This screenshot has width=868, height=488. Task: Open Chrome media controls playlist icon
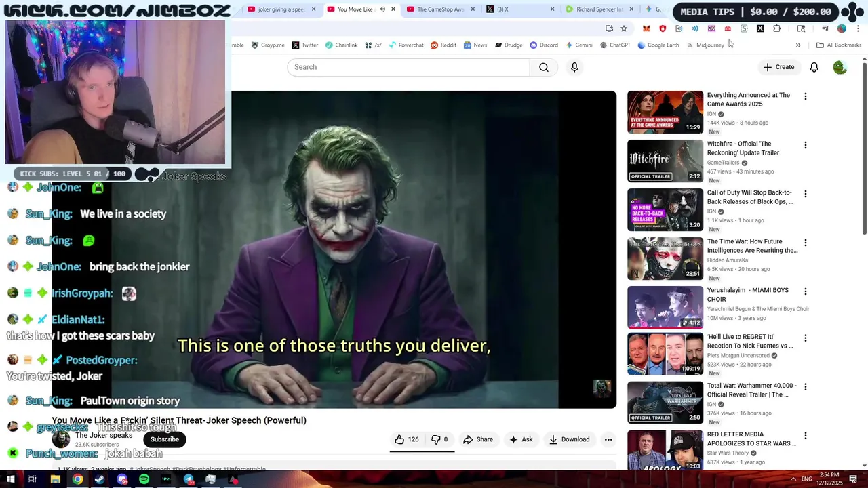825,28
